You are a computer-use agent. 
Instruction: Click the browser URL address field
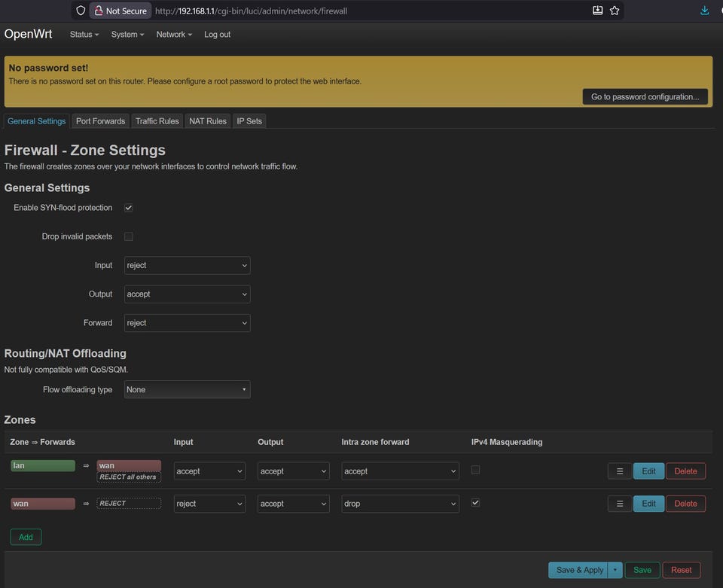point(361,11)
